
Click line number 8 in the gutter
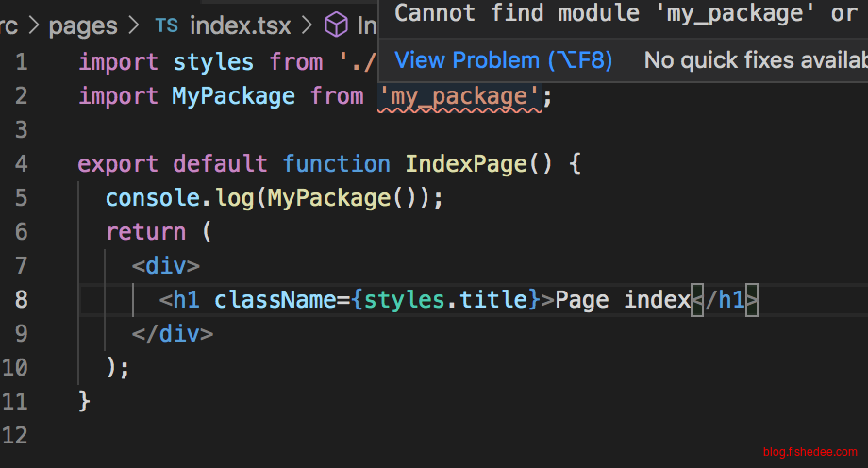pos(21,300)
